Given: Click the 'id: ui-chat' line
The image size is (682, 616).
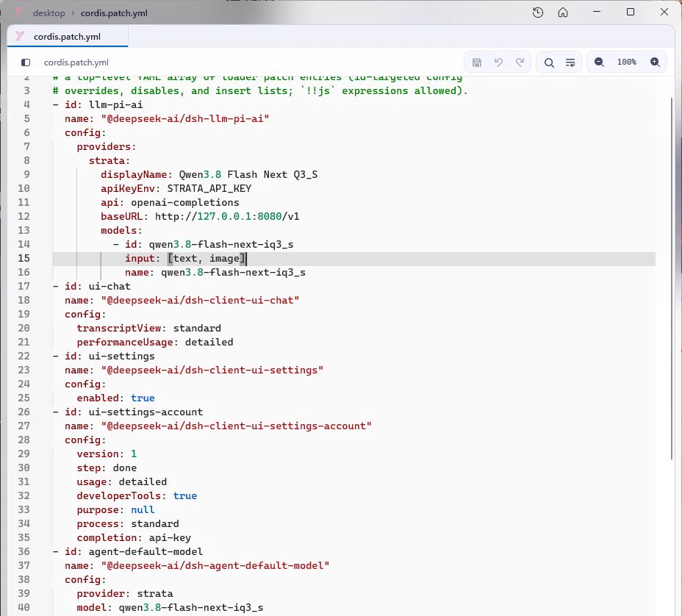Looking at the screenshot, I should pyautogui.click(x=91, y=286).
